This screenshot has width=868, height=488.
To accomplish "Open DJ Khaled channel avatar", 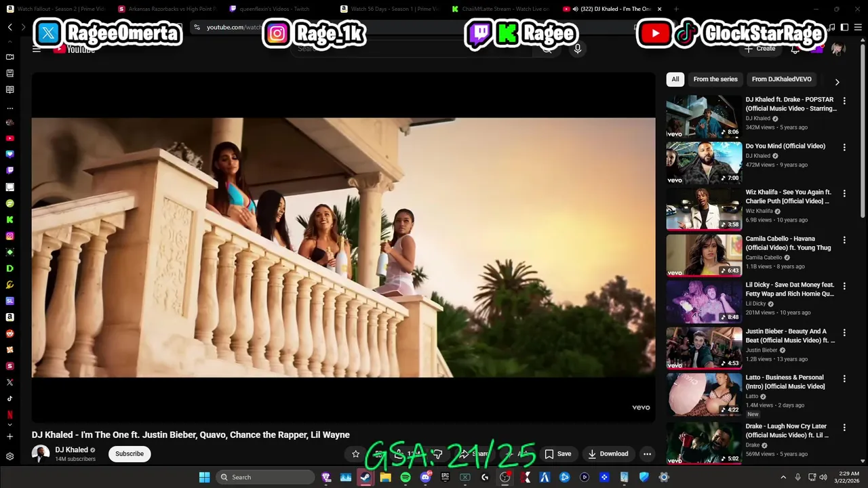I will (x=41, y=454).
